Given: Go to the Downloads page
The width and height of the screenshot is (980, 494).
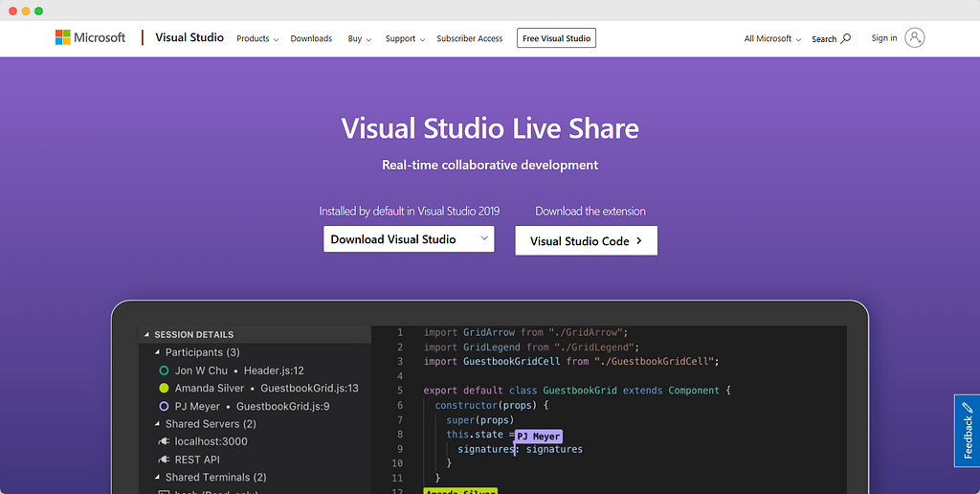Looking at the screenshot, I should (x=311, y=38).
